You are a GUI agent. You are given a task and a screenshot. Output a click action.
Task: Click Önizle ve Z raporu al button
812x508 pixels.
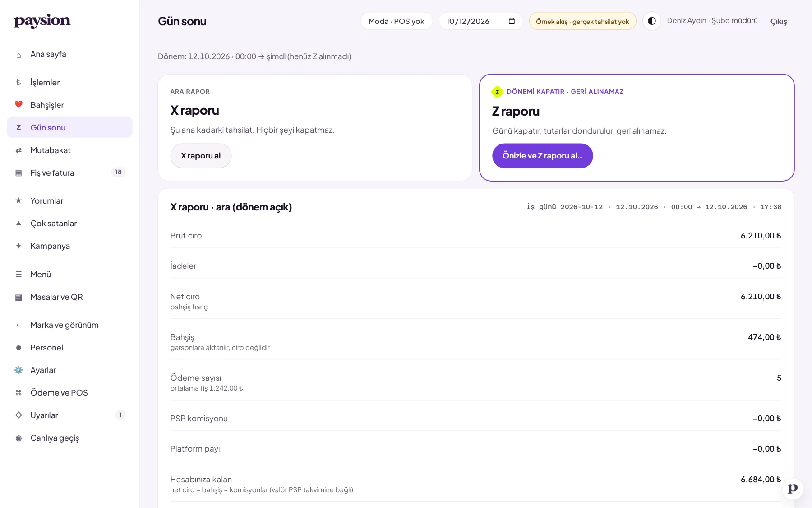click(x=542, y=156)
